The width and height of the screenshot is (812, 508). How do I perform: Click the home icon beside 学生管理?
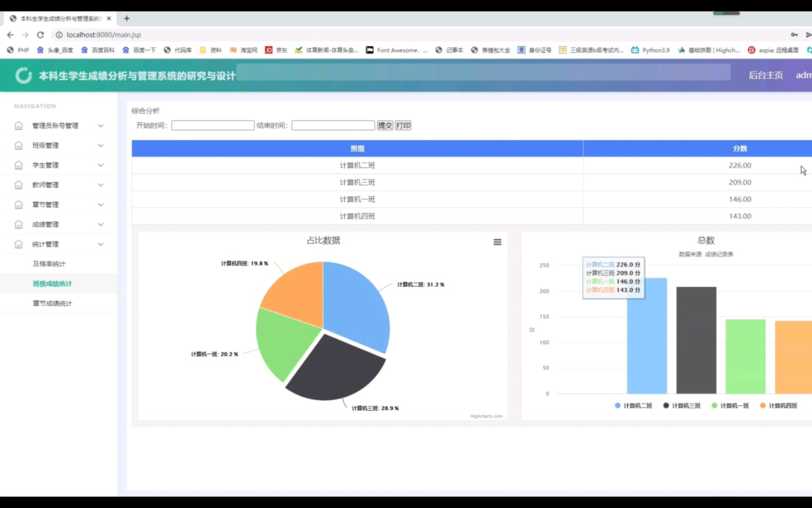(18, 165)
